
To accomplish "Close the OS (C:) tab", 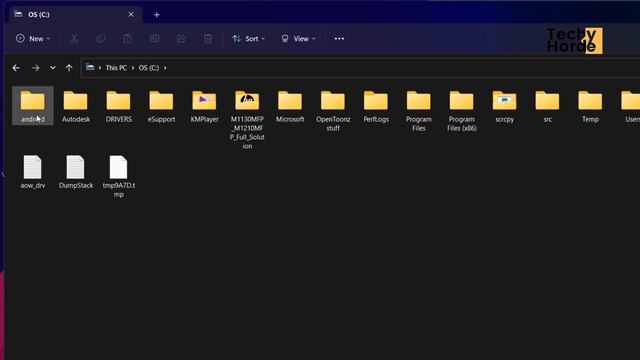I will [131, 14].
